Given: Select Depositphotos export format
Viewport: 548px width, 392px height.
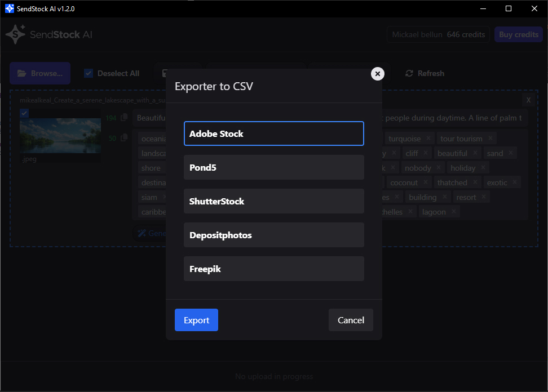Looking at the screenshot, I should point(273,235).
